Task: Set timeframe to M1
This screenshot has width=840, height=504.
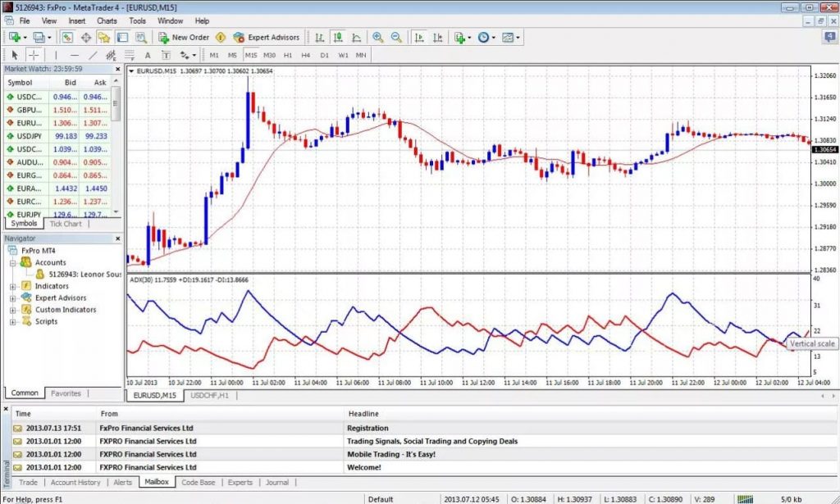Action: pyautogui.click(x=214, y=55)
